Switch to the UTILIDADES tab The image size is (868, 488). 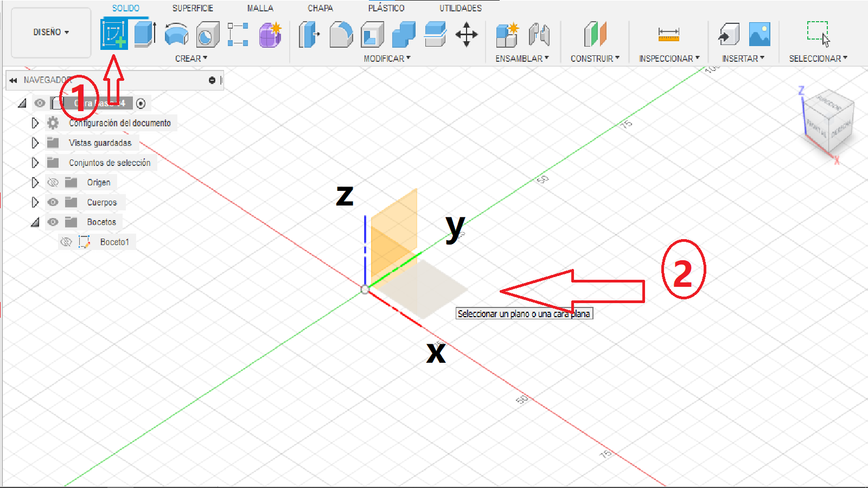[461, 8]
